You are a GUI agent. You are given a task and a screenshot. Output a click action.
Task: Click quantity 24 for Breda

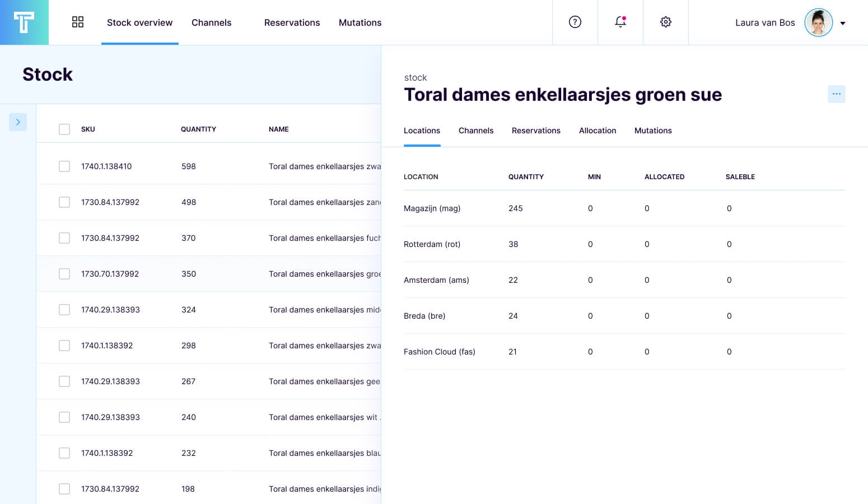513,316
